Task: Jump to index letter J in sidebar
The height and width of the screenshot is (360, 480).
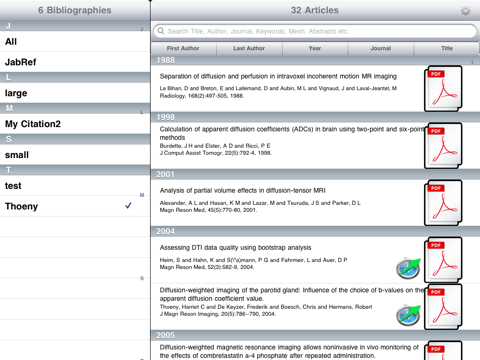Action: point(142,29)
